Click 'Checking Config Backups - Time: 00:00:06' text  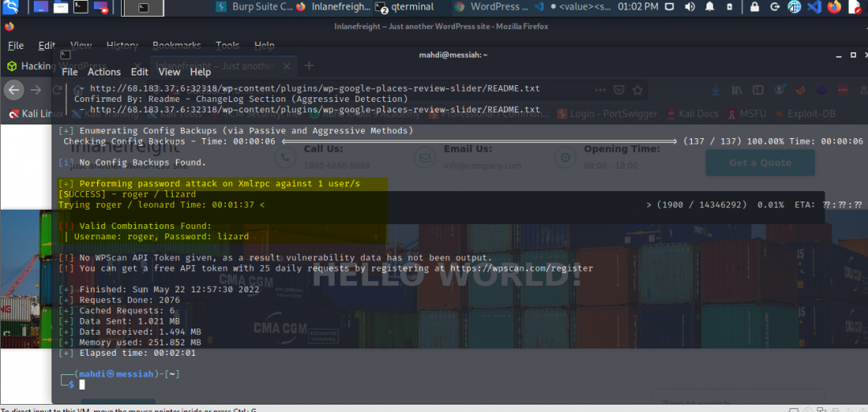click(170, 141)
